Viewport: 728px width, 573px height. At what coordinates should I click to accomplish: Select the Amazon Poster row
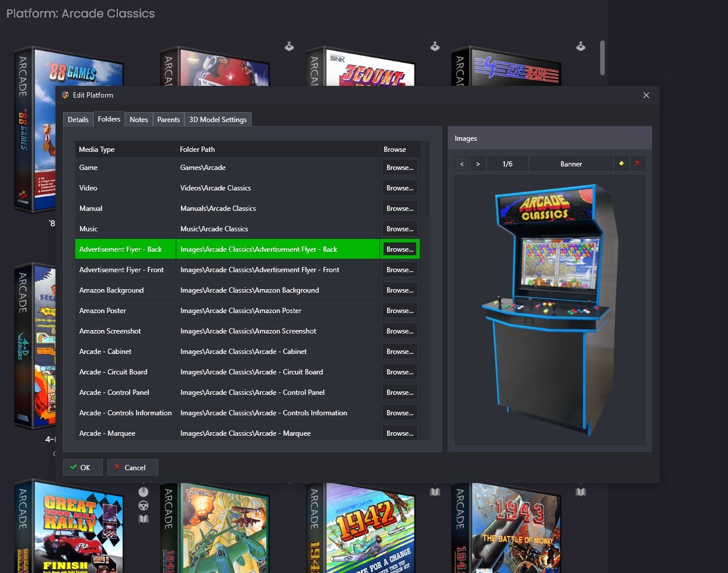(x=248, y=311)
